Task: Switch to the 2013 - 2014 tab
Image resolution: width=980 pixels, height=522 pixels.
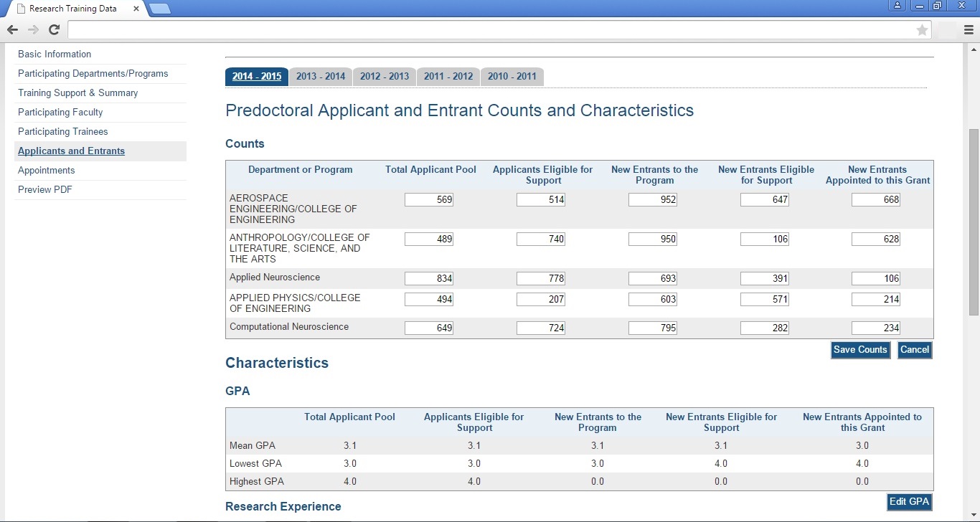Action: pyautogui.click(x=320, y=77)
